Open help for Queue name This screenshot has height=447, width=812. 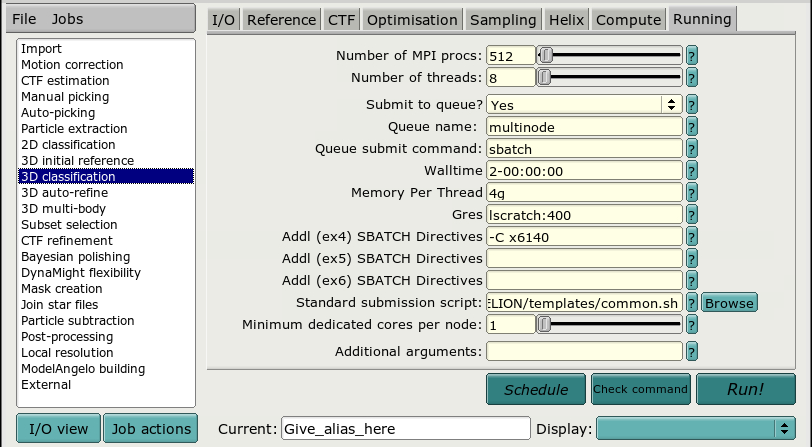[x=691, y=127]
